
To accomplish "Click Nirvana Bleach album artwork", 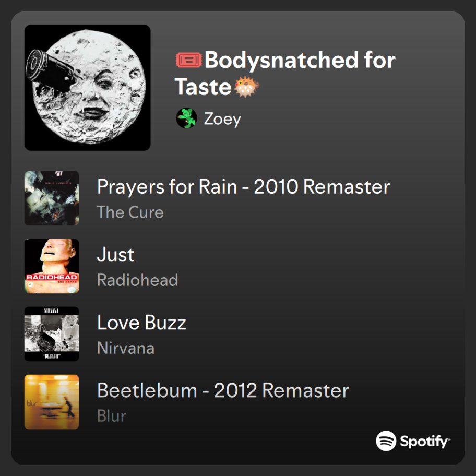I will click(52, 334).
